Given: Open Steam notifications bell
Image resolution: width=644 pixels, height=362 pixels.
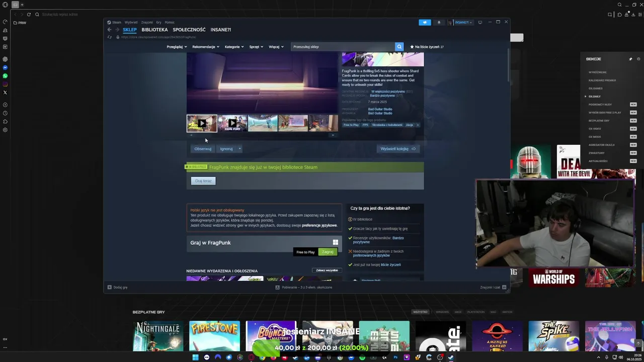Looking at the screenshot, I should click(x=439, y=22).
